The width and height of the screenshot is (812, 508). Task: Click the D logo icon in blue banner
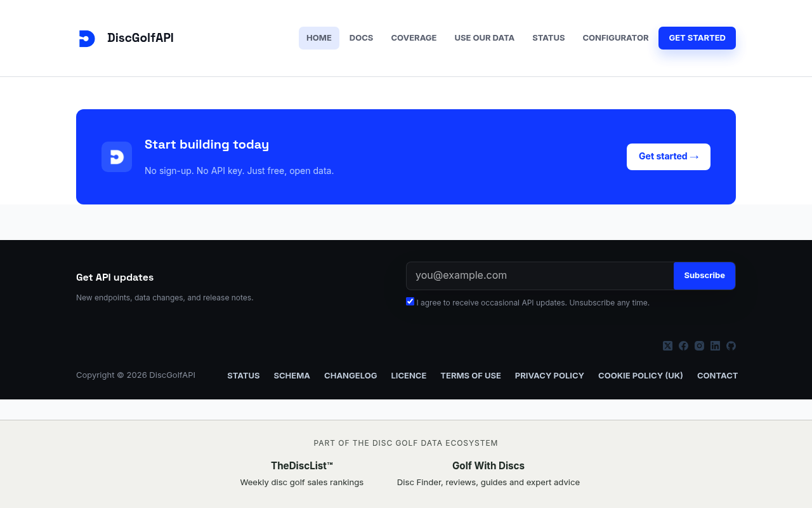[x=117, y=157]
